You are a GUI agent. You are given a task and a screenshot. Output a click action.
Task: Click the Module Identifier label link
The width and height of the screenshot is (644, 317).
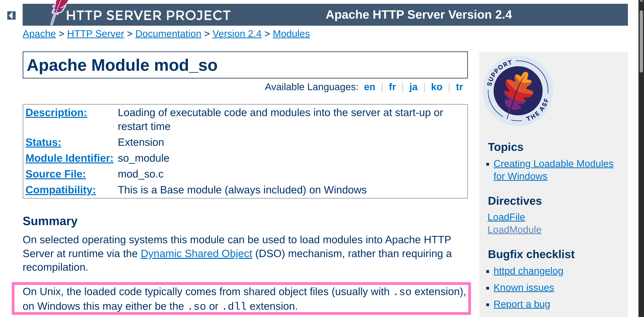(69, 158)
